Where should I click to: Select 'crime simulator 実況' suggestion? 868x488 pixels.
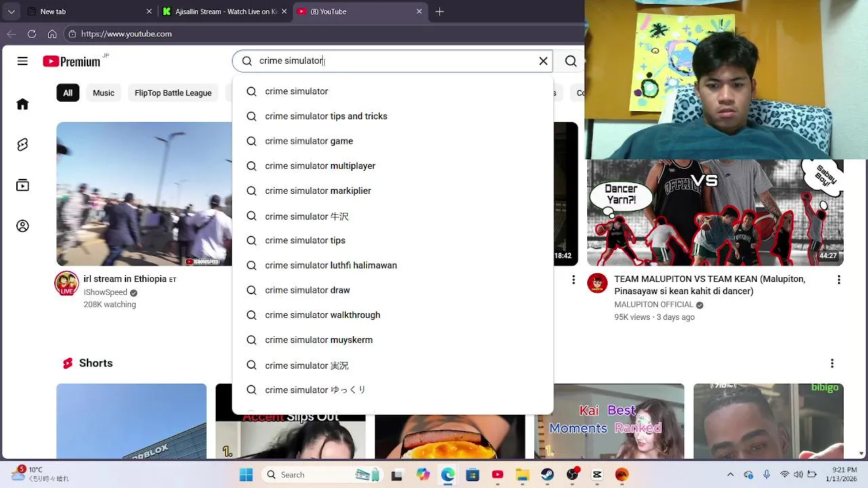393,365
